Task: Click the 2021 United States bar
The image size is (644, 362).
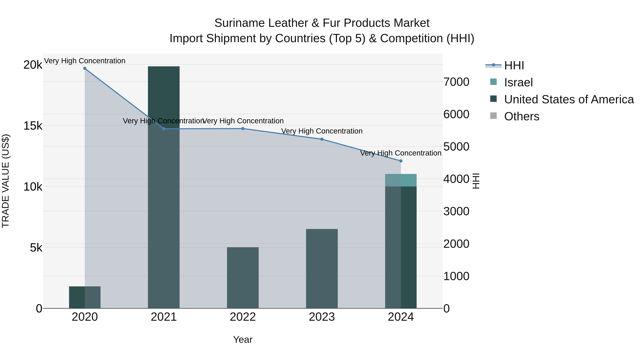Action: coord(164,187)
